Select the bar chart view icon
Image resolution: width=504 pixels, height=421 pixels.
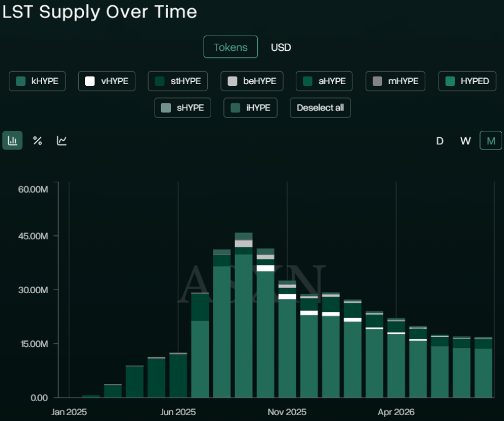[12, 140]
